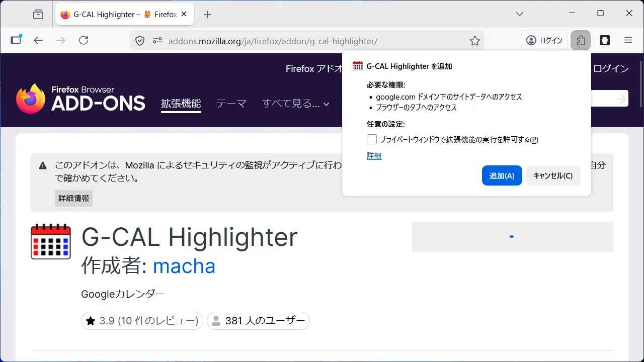This screenshot has width=644, height=362.
Task: Open the author link macha
Action: 184,266
